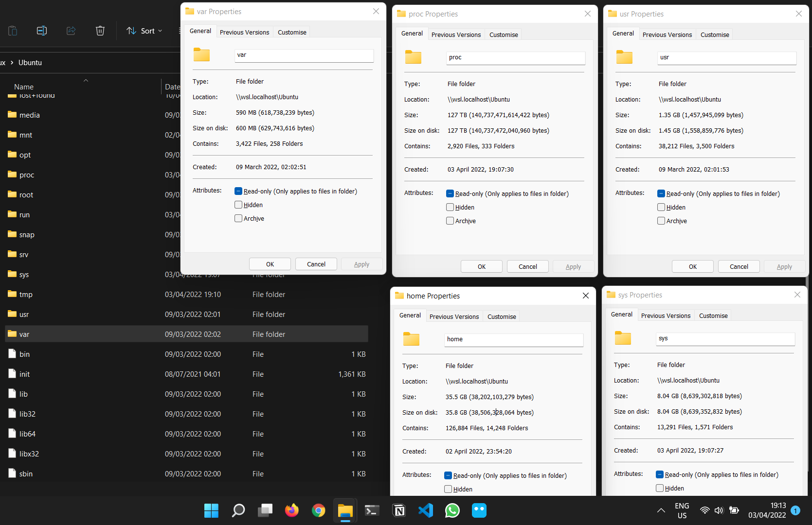Delete selected item using the trash icon

(100, 31)
